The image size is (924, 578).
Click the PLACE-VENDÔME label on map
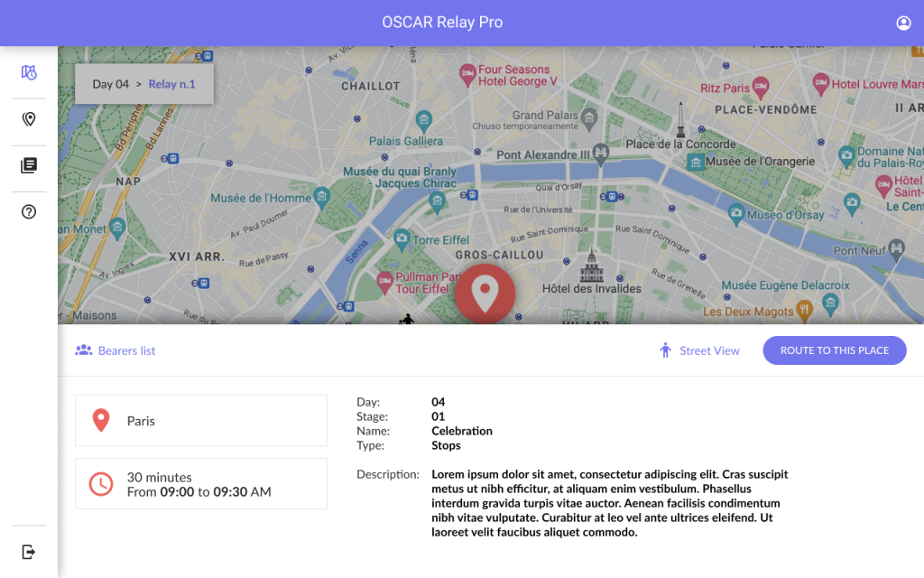pyautogui.click(x=766, y=109)
